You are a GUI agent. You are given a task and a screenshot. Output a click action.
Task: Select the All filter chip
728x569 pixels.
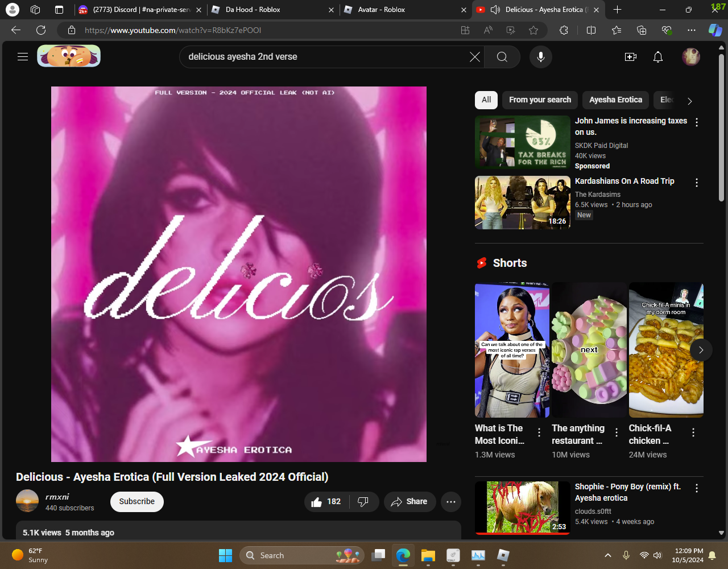click(x=486, y=100)
